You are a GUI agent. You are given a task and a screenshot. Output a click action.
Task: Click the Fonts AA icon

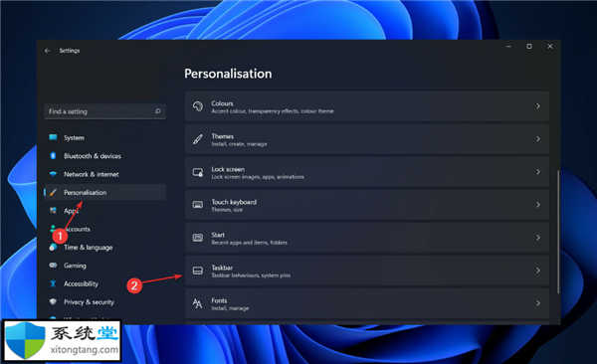[x=197, y=303]
